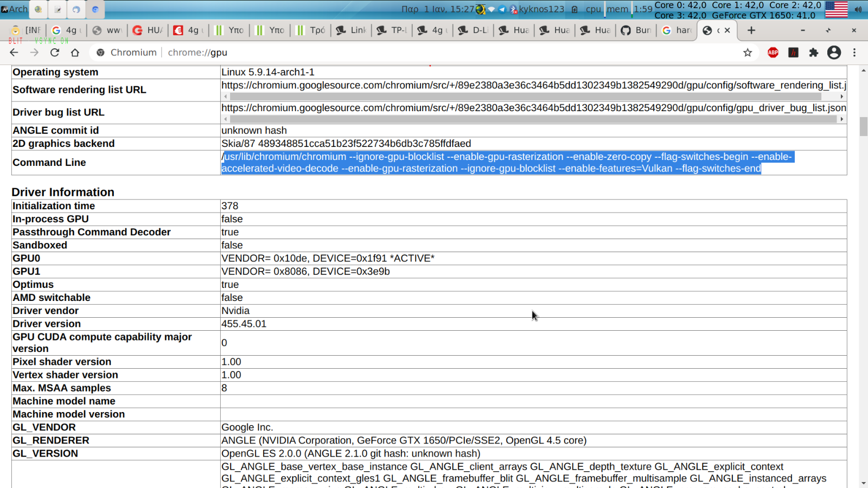Click the GL_RENDERER ANGLE NVIDIA value

(x=404, y=440)
